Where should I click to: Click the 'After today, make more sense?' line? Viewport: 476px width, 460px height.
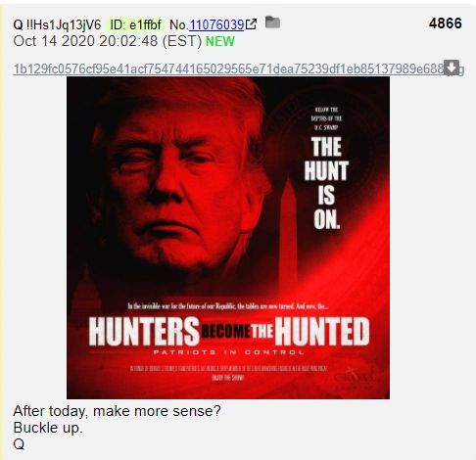click(x=118, y=411)
